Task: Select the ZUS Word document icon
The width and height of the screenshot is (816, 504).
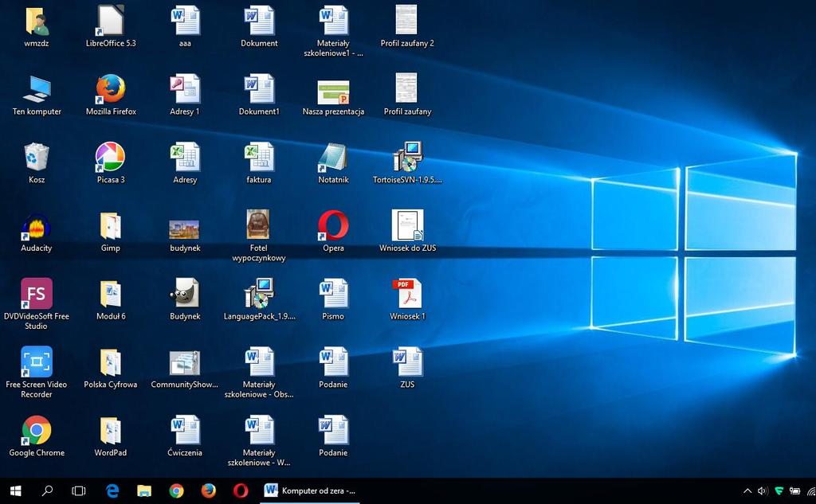Action: [407, 362]
